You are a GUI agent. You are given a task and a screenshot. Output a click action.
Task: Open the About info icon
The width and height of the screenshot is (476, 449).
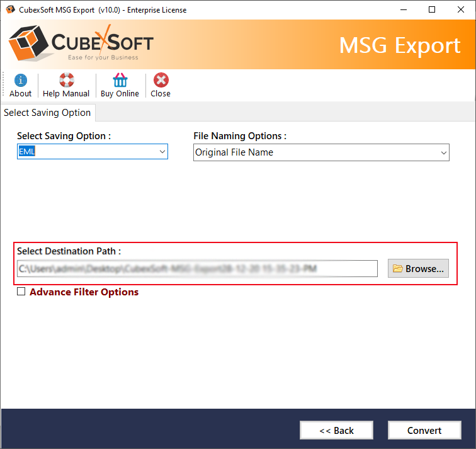pos(20,81)
